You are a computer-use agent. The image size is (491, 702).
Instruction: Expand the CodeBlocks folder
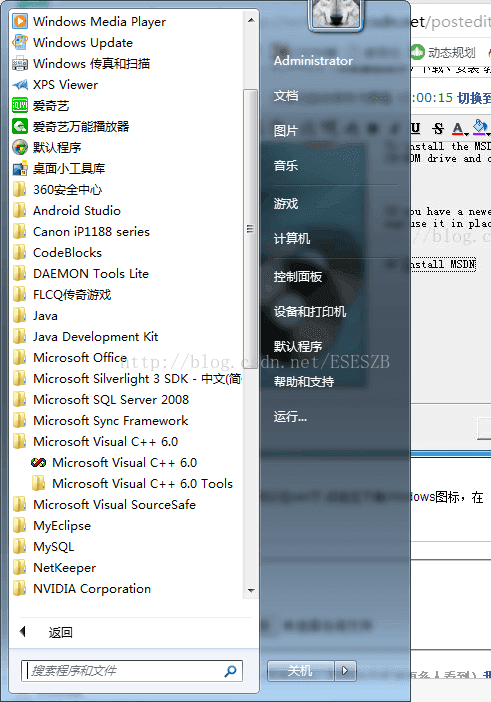[x=67, y=253]
